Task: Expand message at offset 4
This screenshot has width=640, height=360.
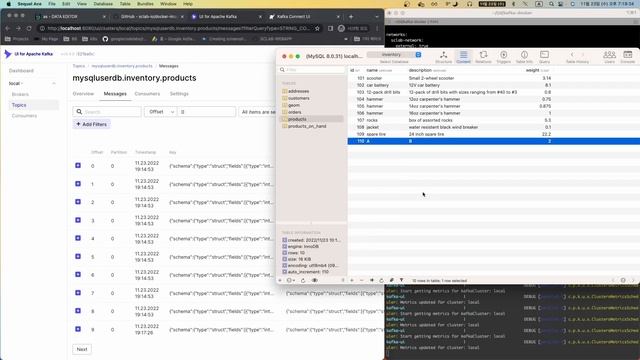Action: click(78, 238)
